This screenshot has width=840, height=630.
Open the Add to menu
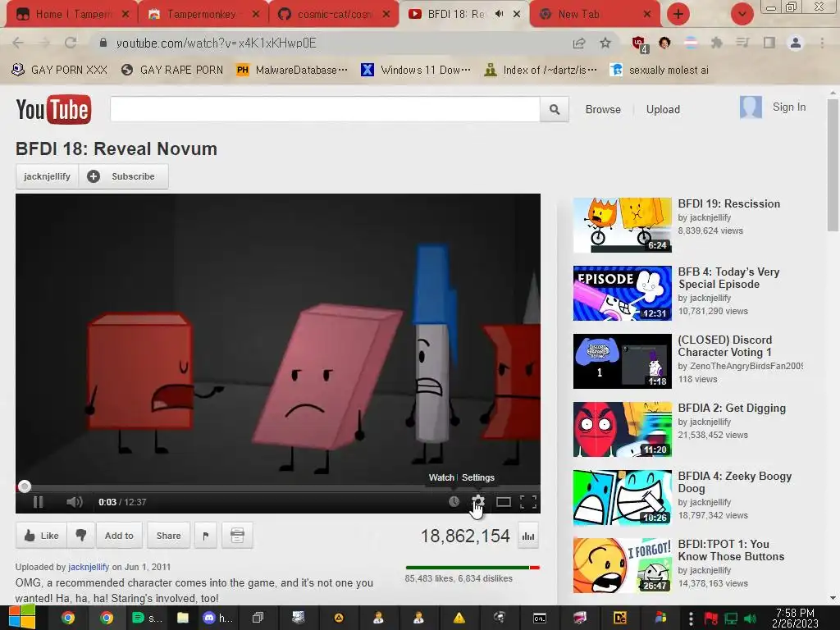click(x=119, y=535)
